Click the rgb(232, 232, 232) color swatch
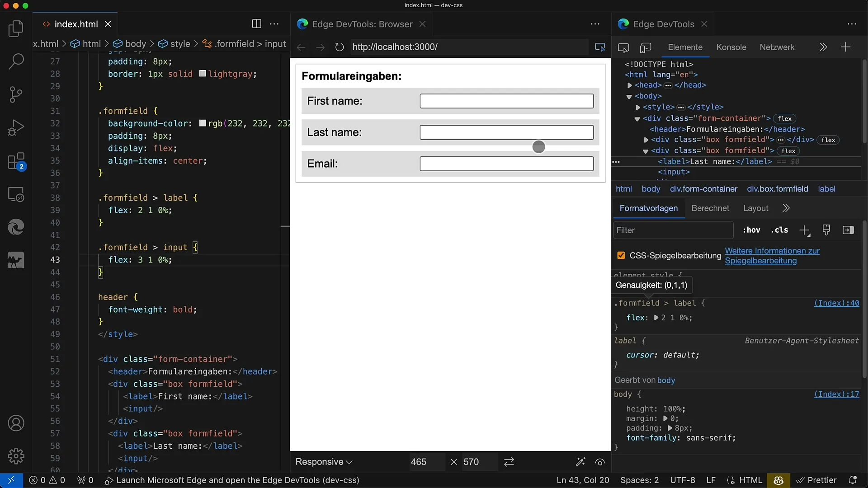The height and width of the screenshot is (488, 868). click(203, 123)
